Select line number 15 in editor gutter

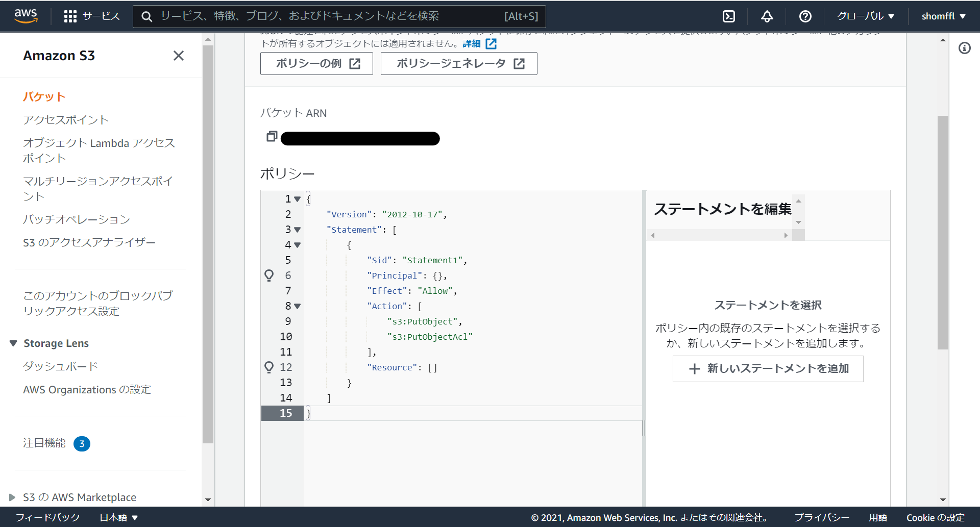286,413
